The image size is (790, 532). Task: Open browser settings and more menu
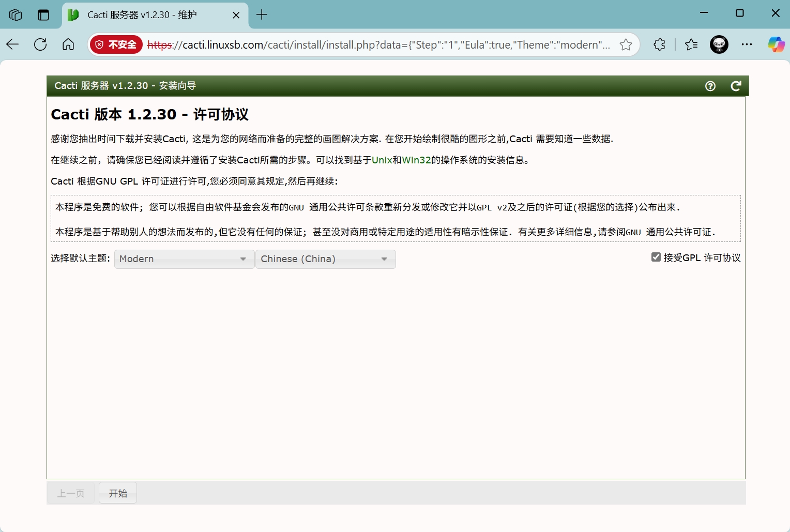[747, 45]
